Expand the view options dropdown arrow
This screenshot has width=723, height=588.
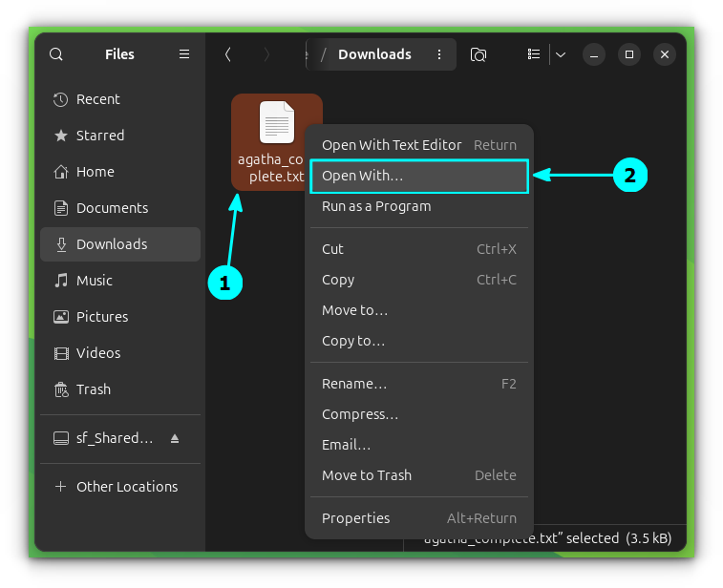[x=561, y=54]
